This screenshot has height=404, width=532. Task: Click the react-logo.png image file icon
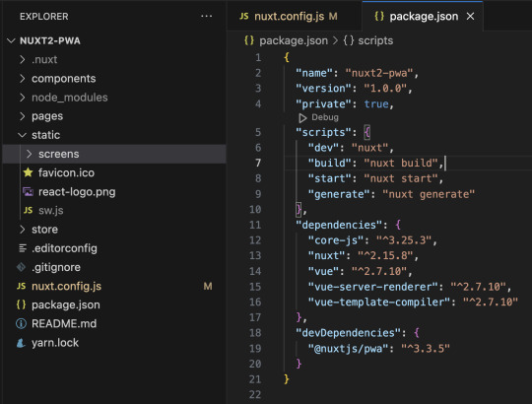tap(28, 192)
